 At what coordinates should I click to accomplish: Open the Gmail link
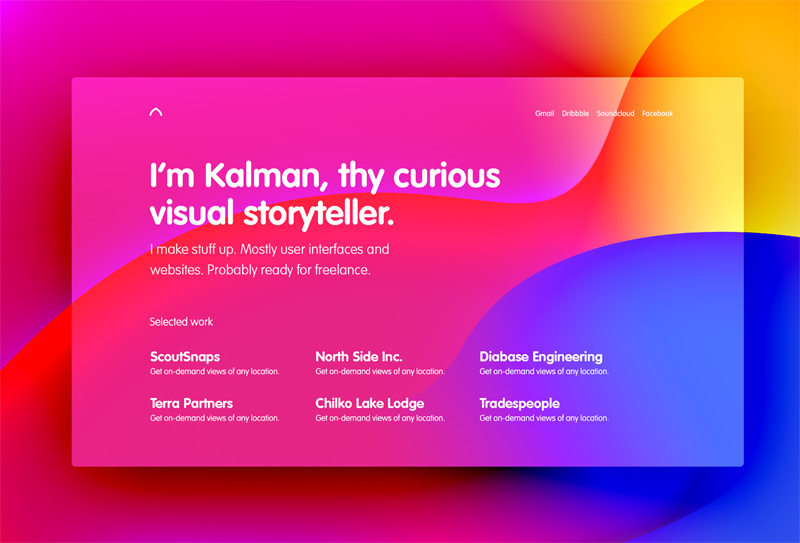click(544, 114)
